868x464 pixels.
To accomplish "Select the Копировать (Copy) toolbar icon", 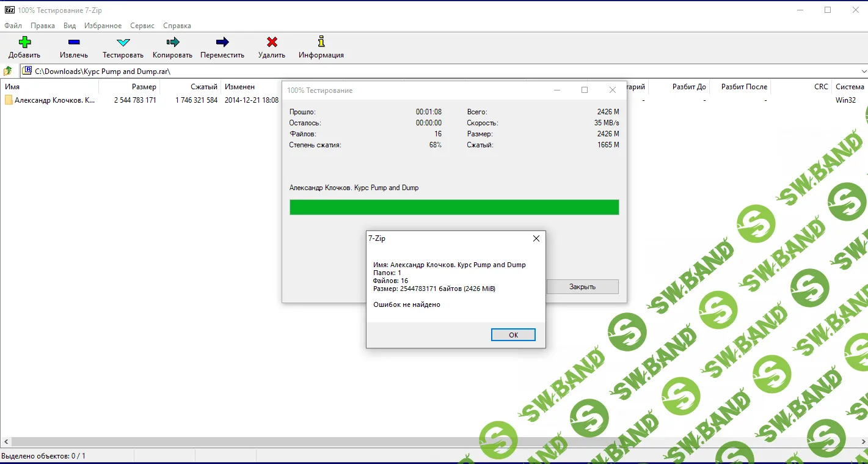I will [172, 42].
